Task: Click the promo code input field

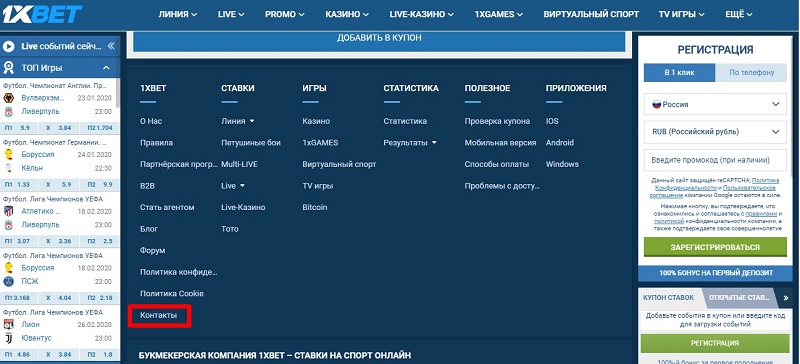Action: [x=715, y=160]
